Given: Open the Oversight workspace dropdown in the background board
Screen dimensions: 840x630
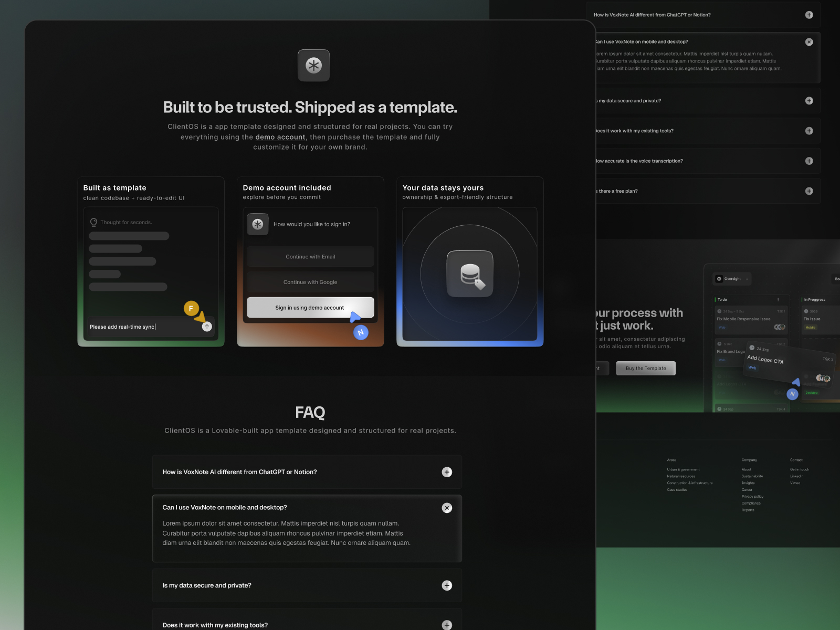Looking at the screenshot, I should (x=732, y=279).
